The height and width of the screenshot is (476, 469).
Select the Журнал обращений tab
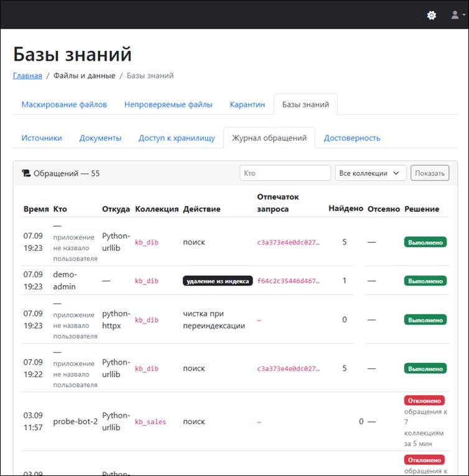tap(269, 138)
